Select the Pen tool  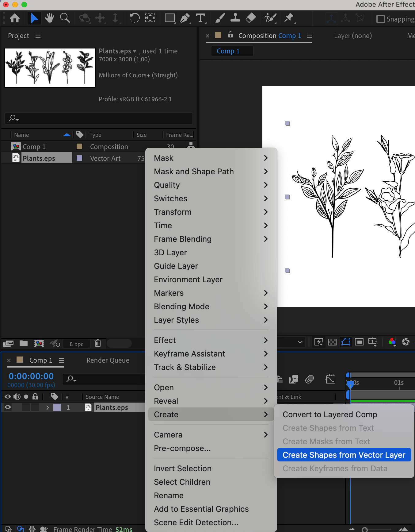185,18
